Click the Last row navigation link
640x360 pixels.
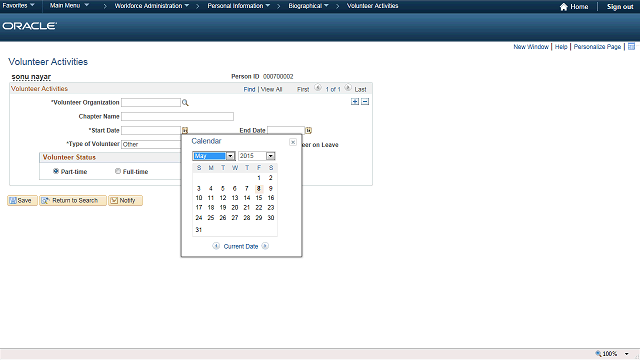coord(360,89)
